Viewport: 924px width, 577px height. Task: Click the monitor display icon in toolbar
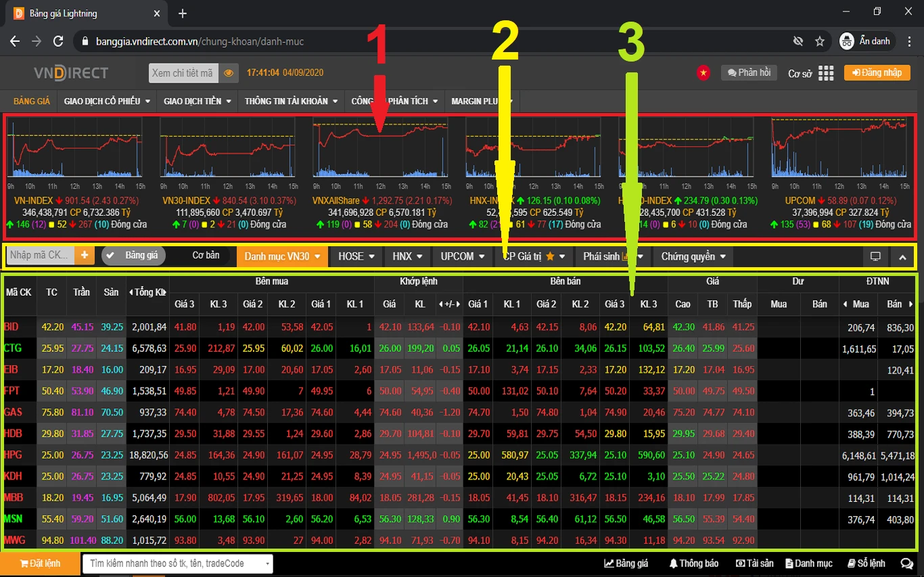[x=875, y=256]
